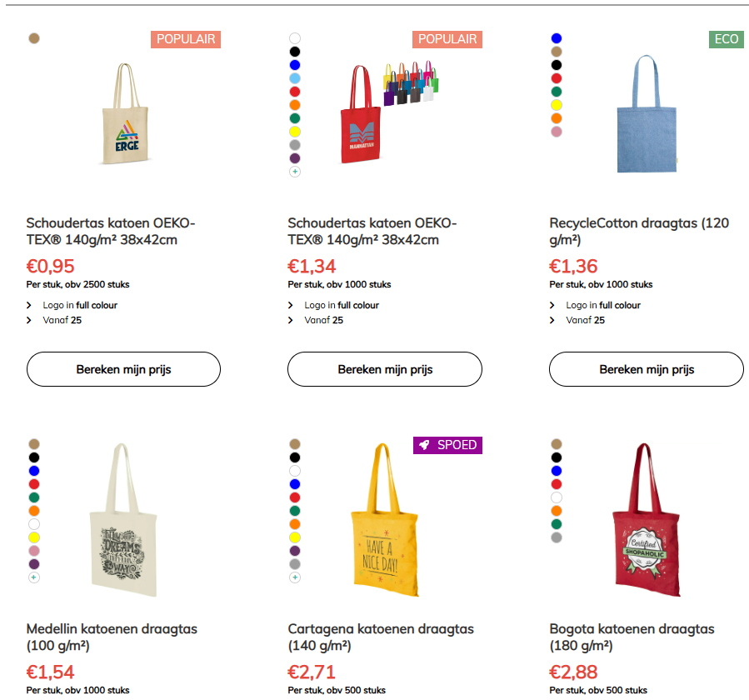Image resolution: width=749 pixels, height=700 pixels.
Task: Choose the yellow color swatch for Medellin draagtas
Action: pyautogui.click(x=33, y=537)
